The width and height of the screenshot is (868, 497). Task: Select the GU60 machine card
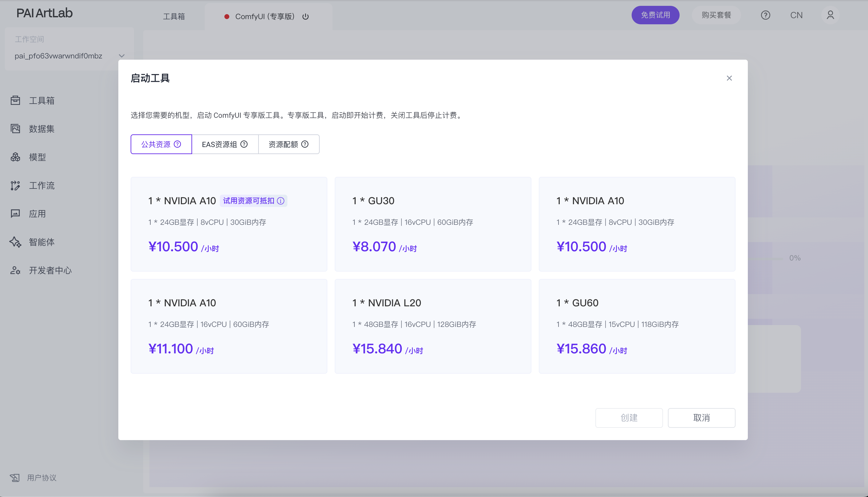(x=637, y=326)
